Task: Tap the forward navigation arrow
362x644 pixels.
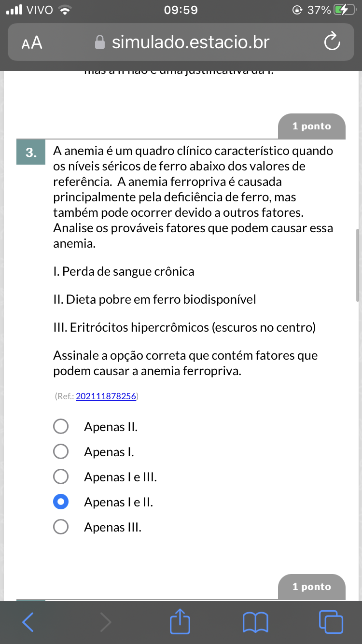Action: tap(105, 622)
